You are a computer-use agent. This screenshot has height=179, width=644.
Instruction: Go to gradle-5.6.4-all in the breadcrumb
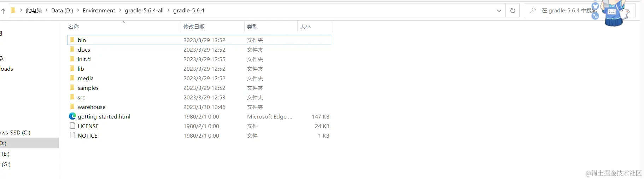tap(144, 11)
